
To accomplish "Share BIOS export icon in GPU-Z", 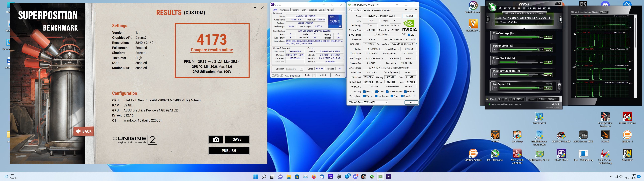I will [x=404, y=35].
